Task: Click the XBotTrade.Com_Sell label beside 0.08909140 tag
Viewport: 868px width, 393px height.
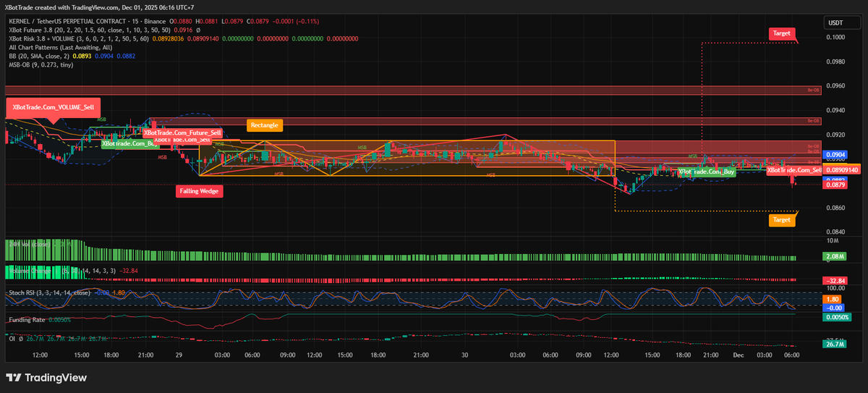Action: pyautogui.click(x=793, y=170)
